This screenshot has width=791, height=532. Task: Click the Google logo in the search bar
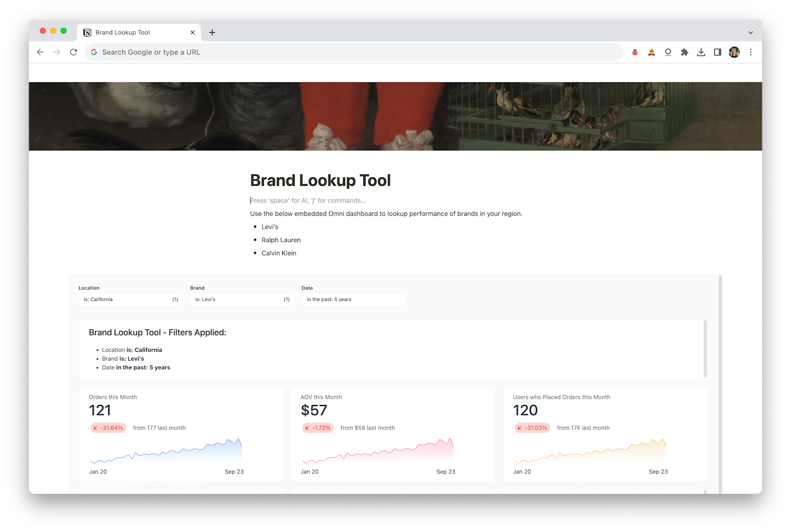click(x=94, y=52)
